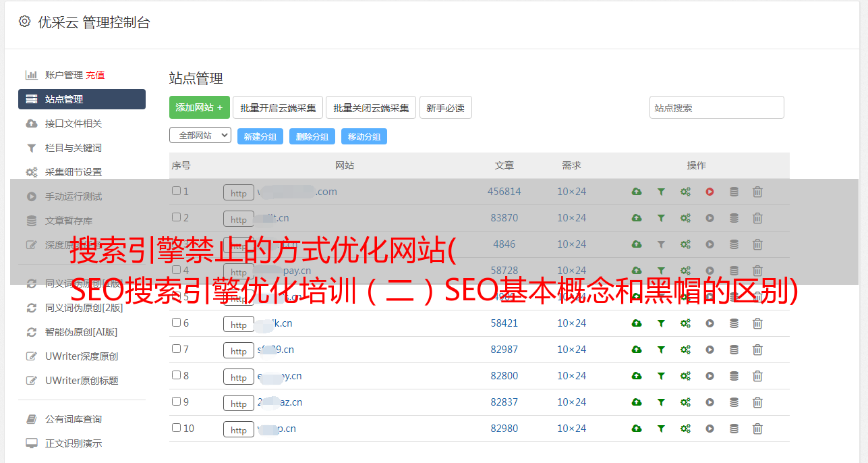Click the trash icon in row 1
The width and height of the screenshot is (868, 463).
click(x=757, y=192)
